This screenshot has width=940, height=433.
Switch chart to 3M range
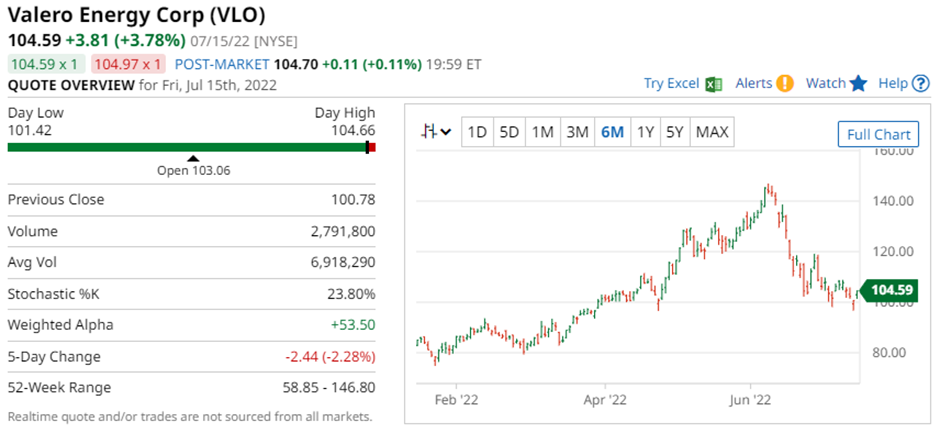(576, 132)
